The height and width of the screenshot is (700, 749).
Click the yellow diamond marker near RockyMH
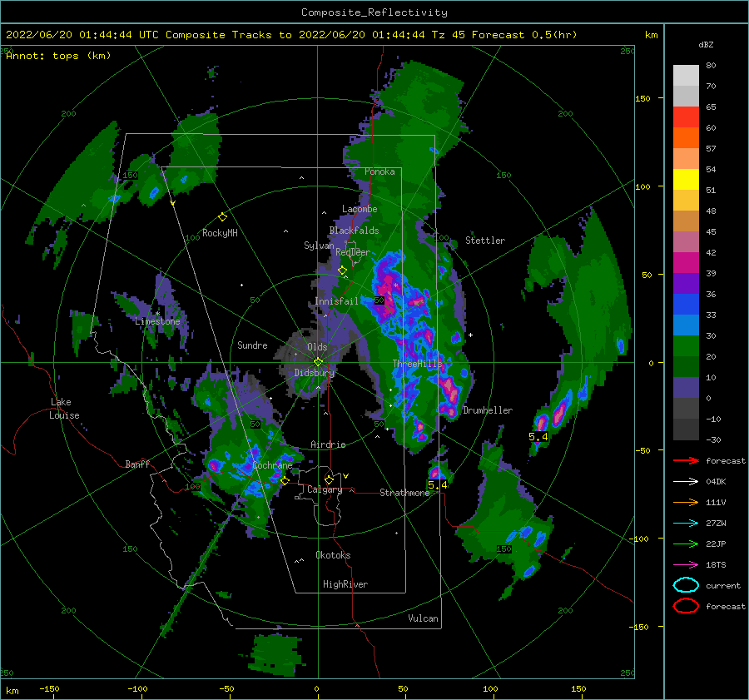(222, 217)
